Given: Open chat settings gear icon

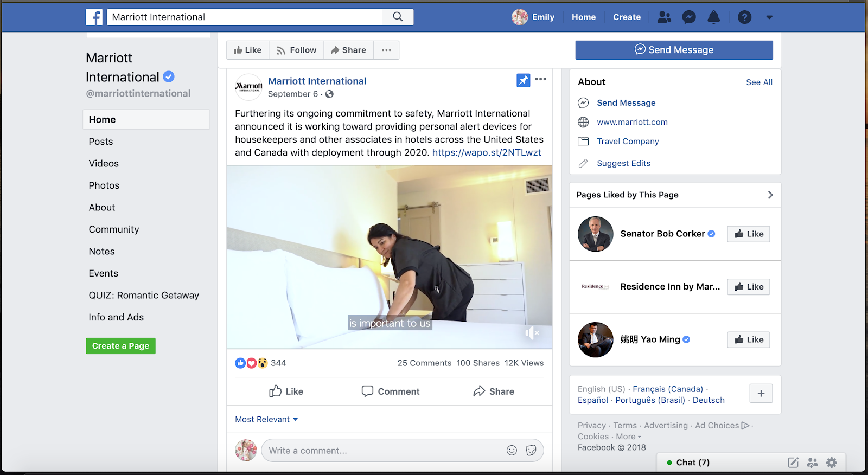Looking at the screenshot, I should pos(832,463).
